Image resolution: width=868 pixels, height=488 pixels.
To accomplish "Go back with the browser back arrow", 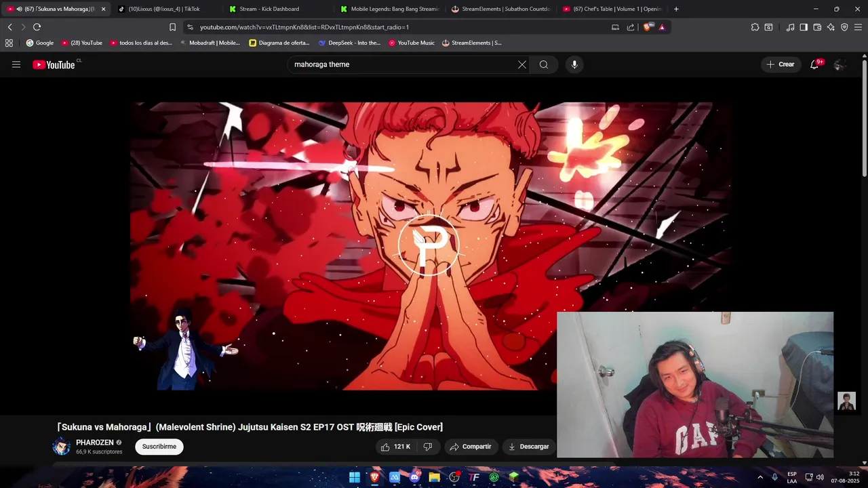I will (9, 27).
